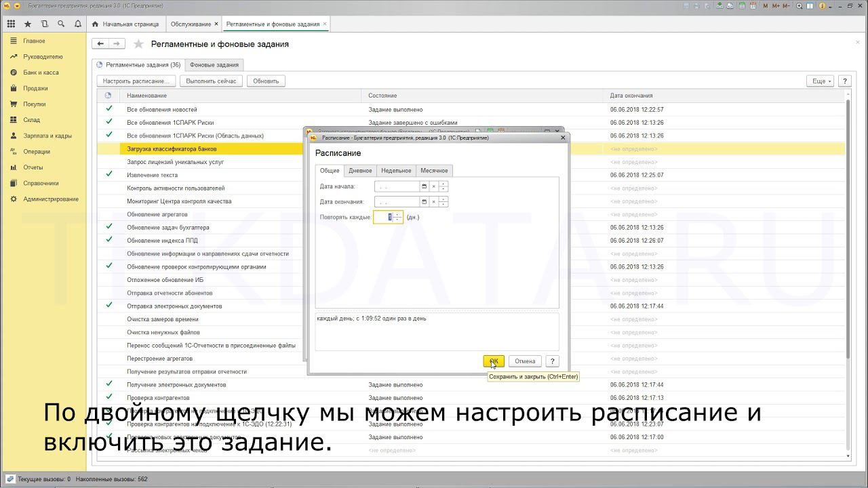Click the Дата начала input field
Screen dimensions: 868x488
click(397, 186)
